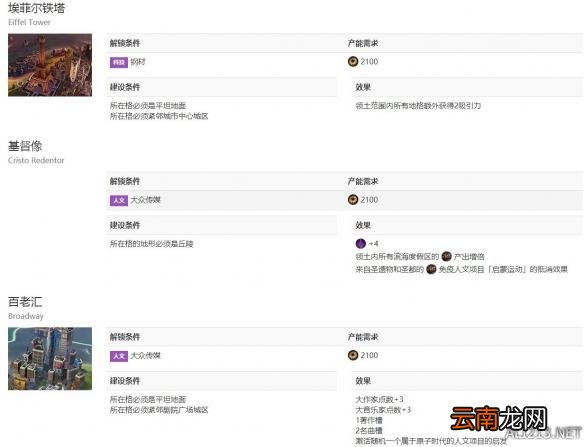Click the Cristo Redentor subtitle
The image size is (584, 447).
point(36,160)
